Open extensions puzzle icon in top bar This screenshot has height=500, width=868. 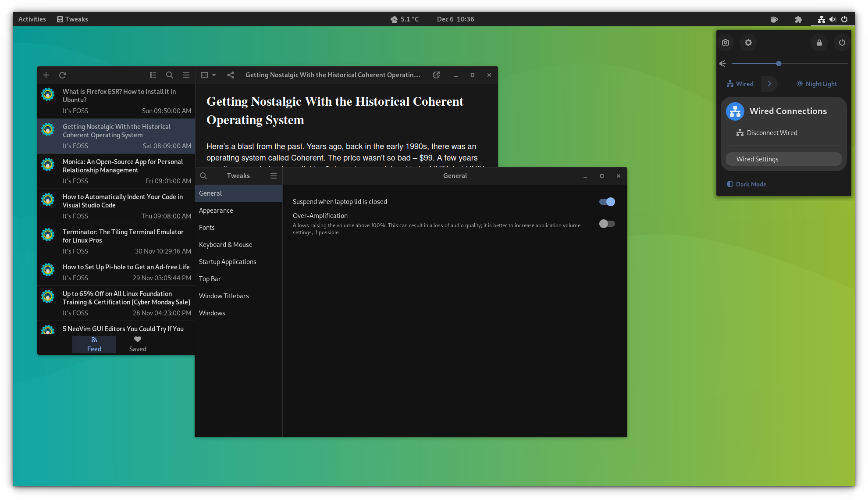click(x=798, y=19)
